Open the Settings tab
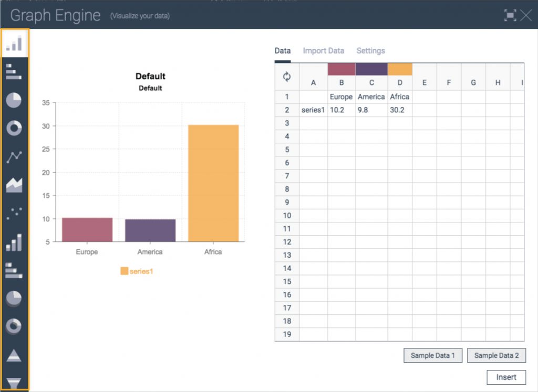The image size is (538, 392). pos(370,50)
